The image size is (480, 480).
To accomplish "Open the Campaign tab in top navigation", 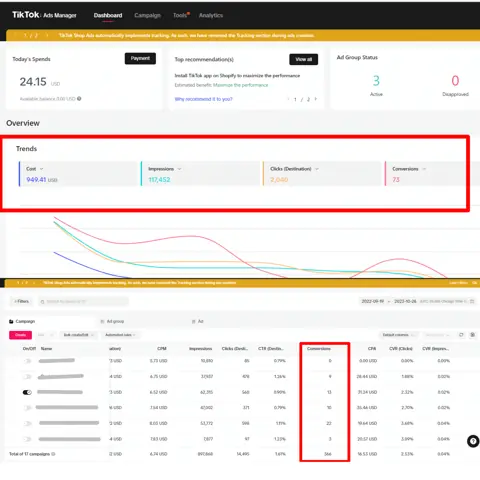I will (147, 15).
